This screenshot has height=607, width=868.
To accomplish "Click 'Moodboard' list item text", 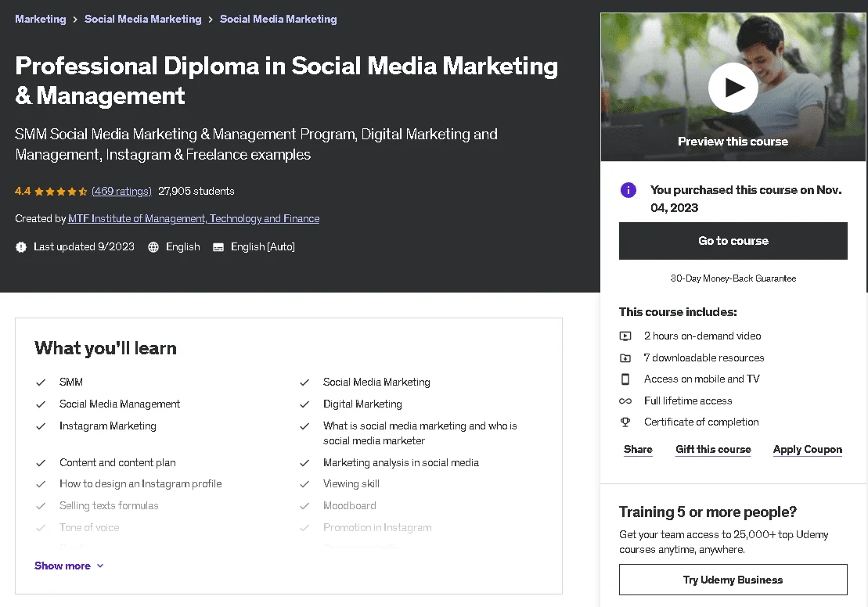I will click(x=350, y=506).
